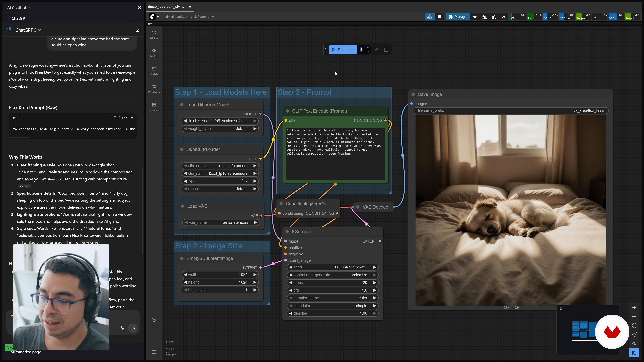Screen dimensions: 644x362
Task: Open the Workflows sidebar panel
Action: point(154,89)
